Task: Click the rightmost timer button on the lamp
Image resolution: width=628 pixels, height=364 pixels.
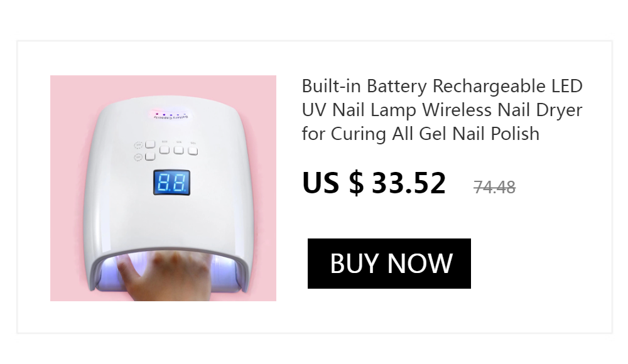Action: [x=193, y=151]
